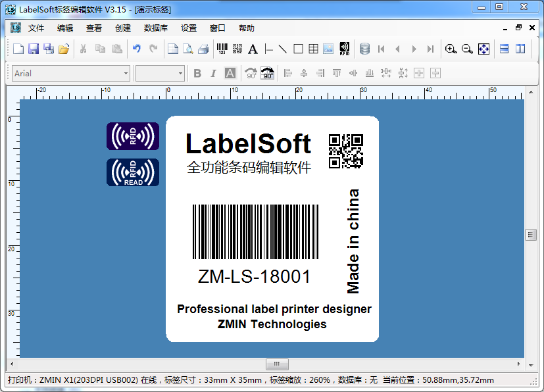This screenshot has height=392, width=544.
Task: Open the 设置 menu
Action: (x=189, y=28)
